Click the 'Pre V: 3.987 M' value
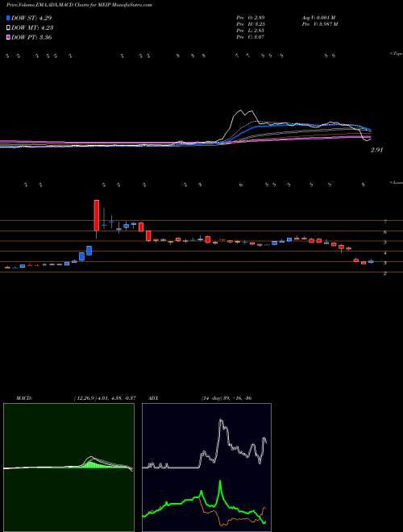 (x=319, y=24)
